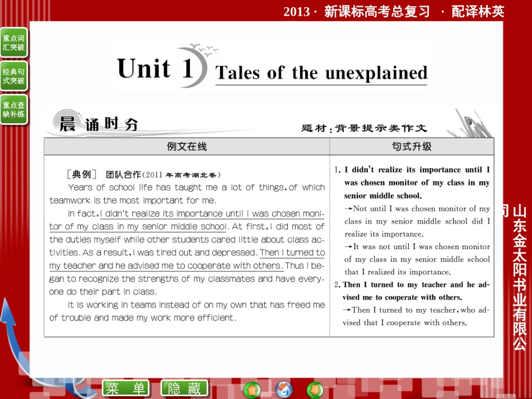Viewport: 532px width, 399px height.
Task: Click the line 'of trouble and made my work'
Action: (143, 318)
